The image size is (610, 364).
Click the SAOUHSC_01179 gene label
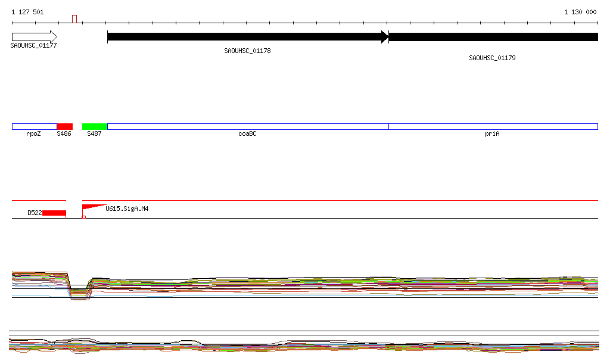[492, 58]
